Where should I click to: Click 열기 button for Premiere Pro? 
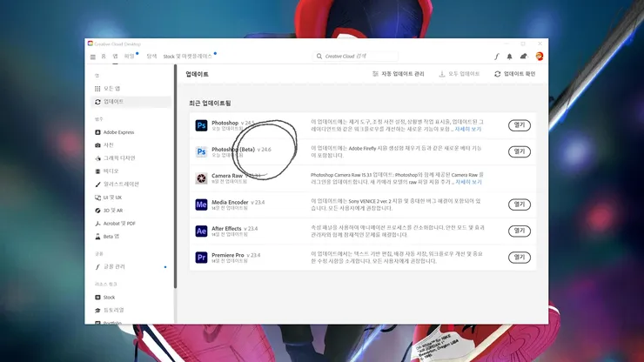[520, 258]
